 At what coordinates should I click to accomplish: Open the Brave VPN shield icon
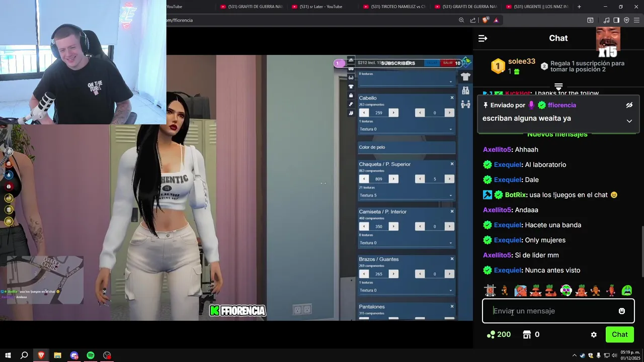(626, 20)
